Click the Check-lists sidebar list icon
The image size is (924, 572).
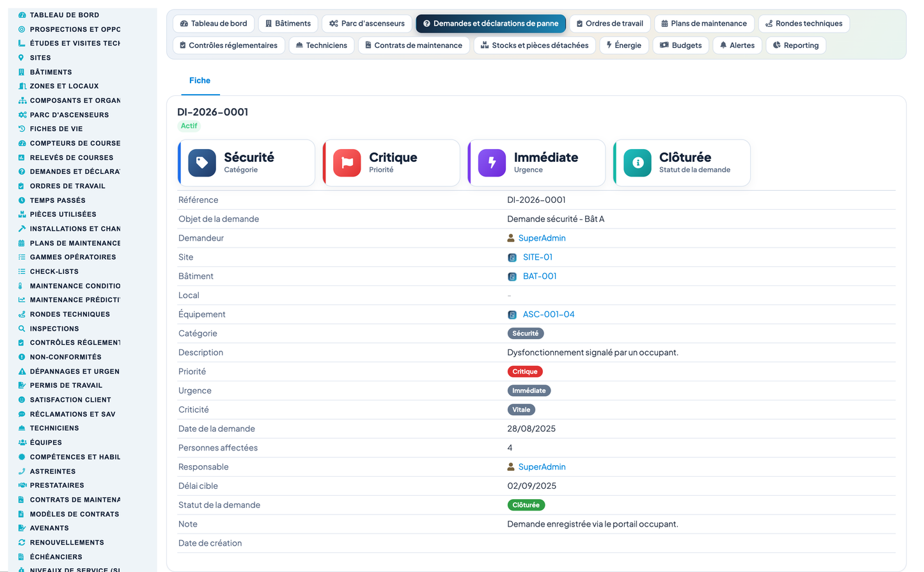point(22,271)
